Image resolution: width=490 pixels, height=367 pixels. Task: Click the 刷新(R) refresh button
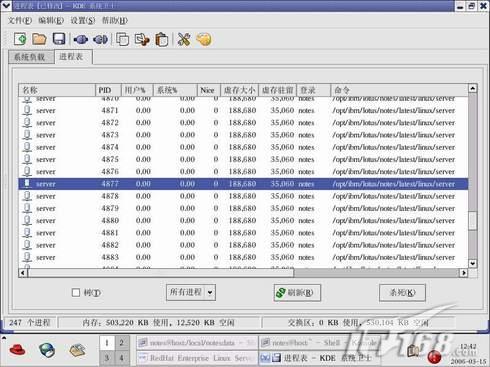click(297, 293)
